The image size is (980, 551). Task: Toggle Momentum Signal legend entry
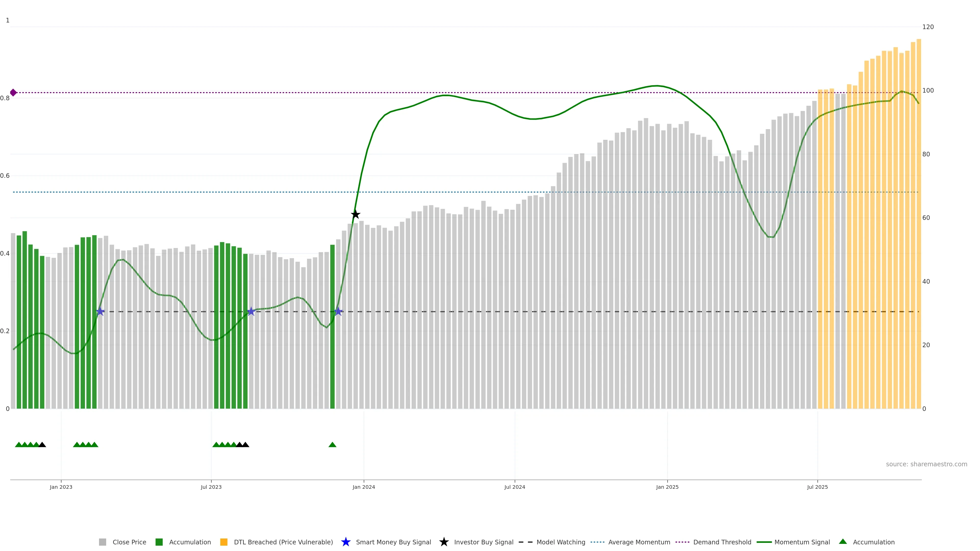802,542
